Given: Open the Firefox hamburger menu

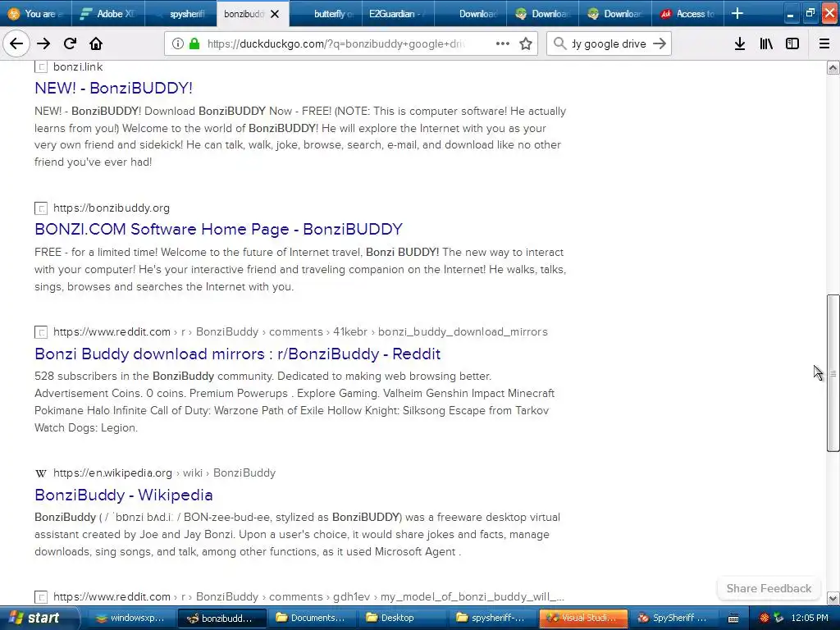Looking at the screenshot, I should [x=824, y=44].
